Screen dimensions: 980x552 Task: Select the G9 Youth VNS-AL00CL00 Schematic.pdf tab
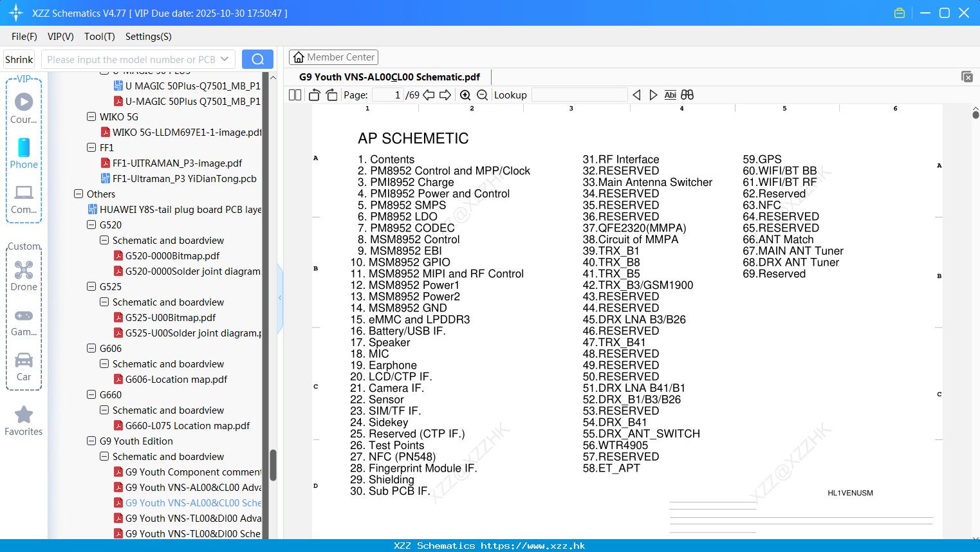[389, 77]
